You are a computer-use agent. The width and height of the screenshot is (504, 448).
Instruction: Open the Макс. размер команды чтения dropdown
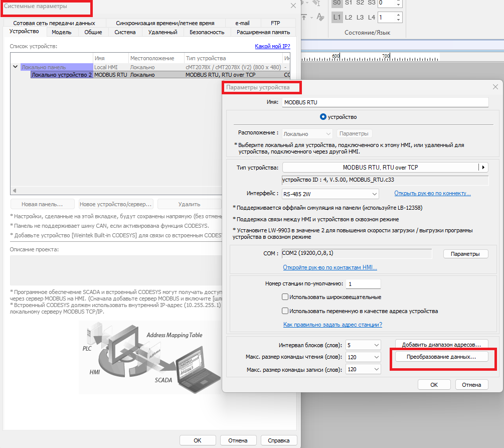pos(363,357)
